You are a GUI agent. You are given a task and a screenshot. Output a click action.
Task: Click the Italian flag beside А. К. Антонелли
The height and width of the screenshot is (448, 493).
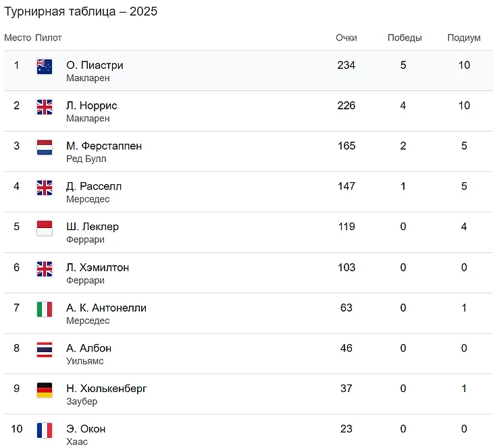(45, 309)
